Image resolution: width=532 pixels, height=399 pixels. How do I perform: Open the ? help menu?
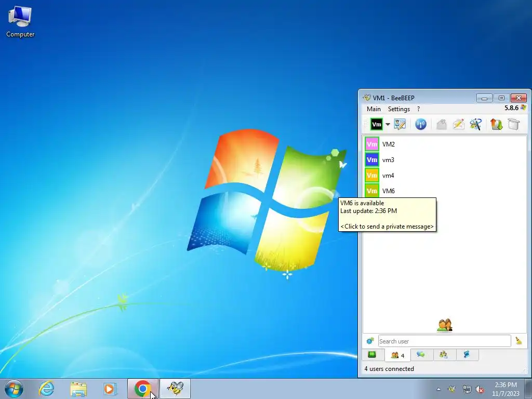tap(418, 109)
